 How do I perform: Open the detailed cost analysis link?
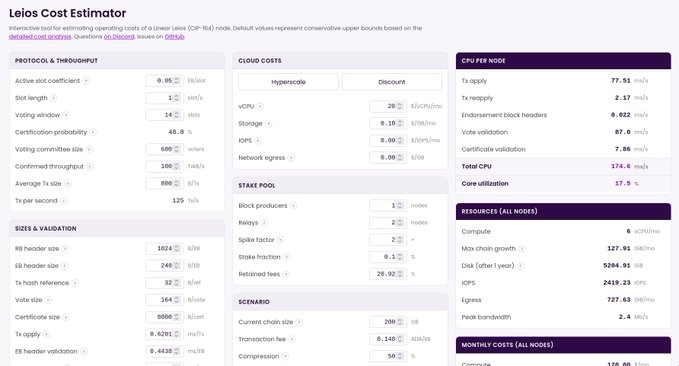tap(40, 37)
